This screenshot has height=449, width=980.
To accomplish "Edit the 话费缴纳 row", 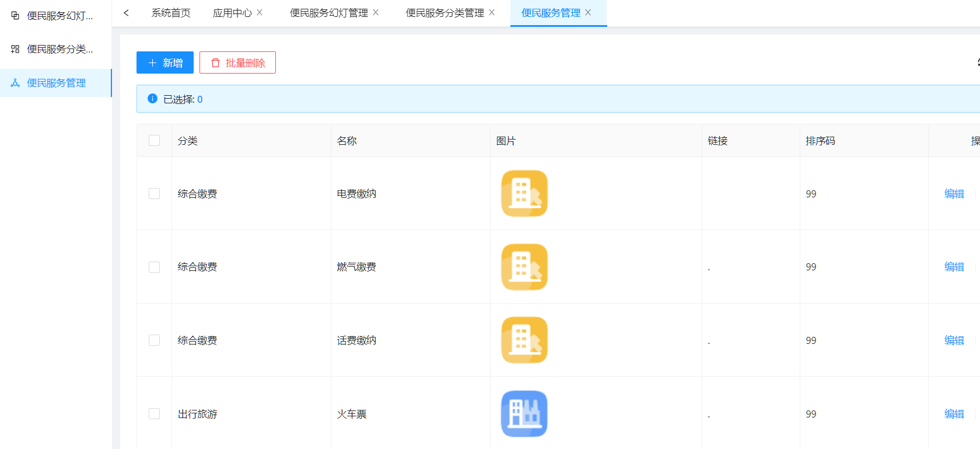I will [954, 340].
